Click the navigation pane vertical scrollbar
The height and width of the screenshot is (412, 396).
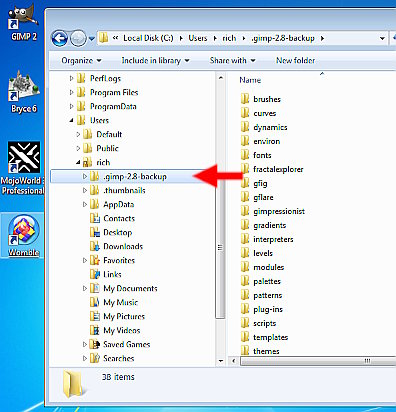220,219
